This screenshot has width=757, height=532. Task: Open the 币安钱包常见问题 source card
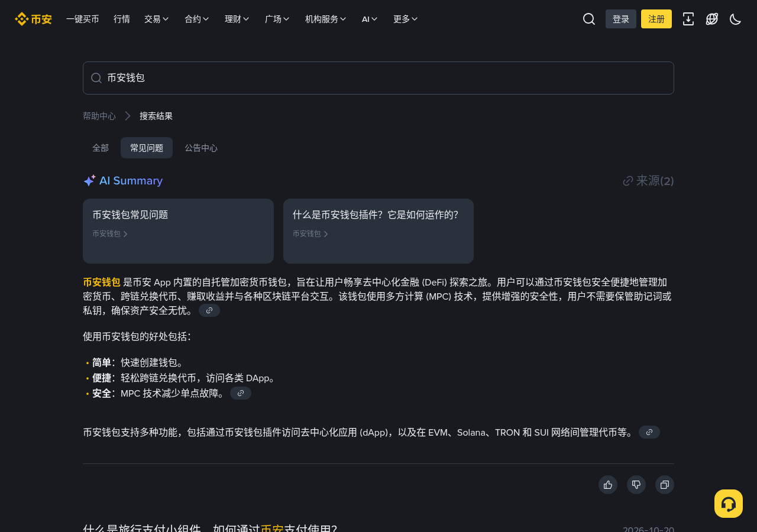tap(178, 231)
